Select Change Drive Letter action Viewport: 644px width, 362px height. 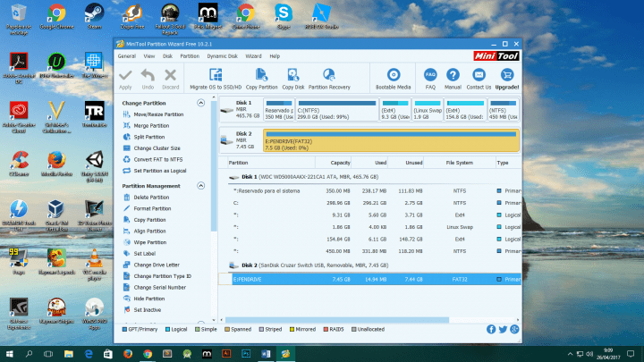(x=157, y=265)
